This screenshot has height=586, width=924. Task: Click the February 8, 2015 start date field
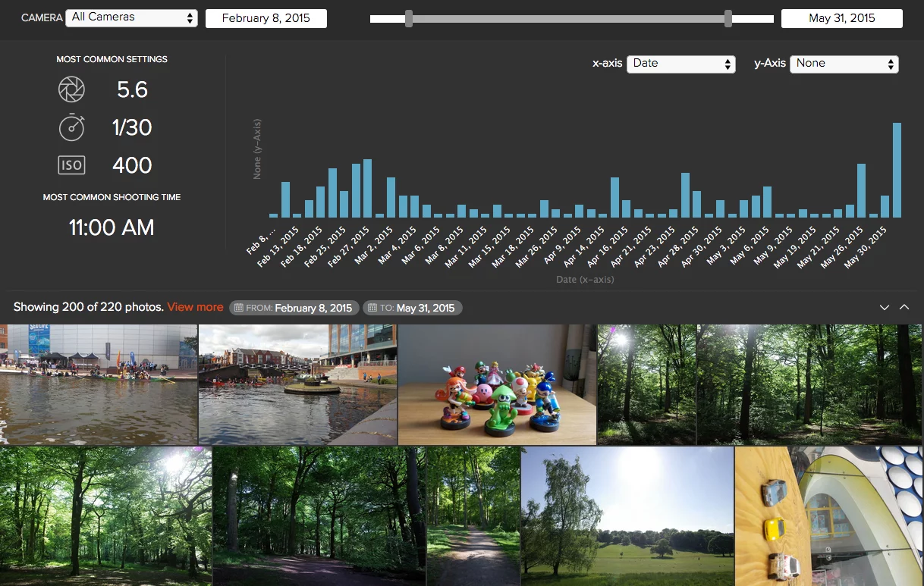[x=266, y=17]
